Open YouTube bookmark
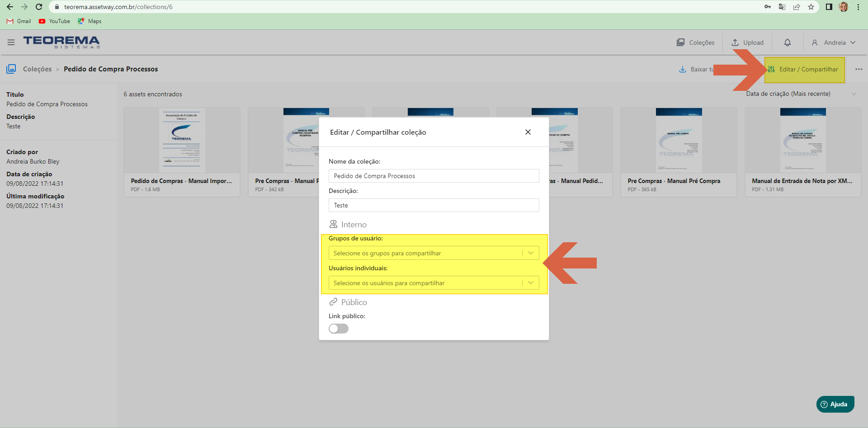 (x=54, y=21)
